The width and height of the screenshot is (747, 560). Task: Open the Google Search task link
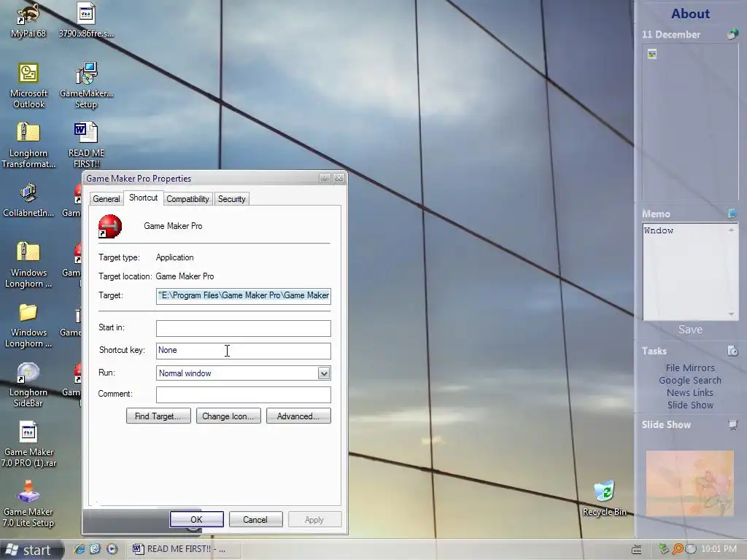[x=690, y=381]
